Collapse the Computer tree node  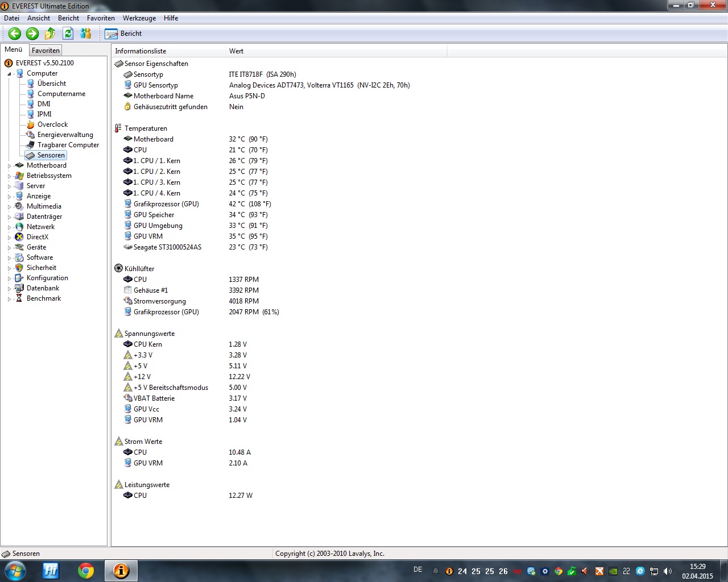coord(9,74)
